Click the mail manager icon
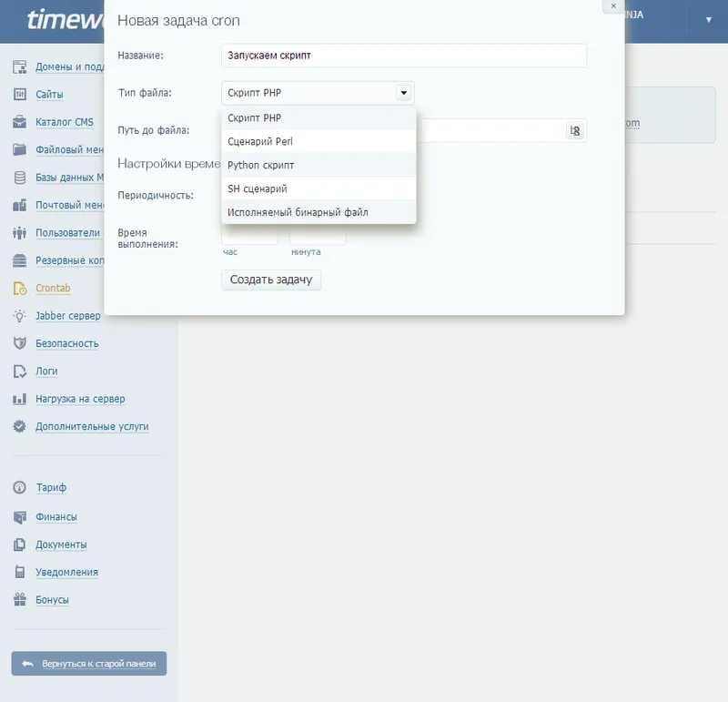Screen dimensions: 728x702 coord(19,205)
